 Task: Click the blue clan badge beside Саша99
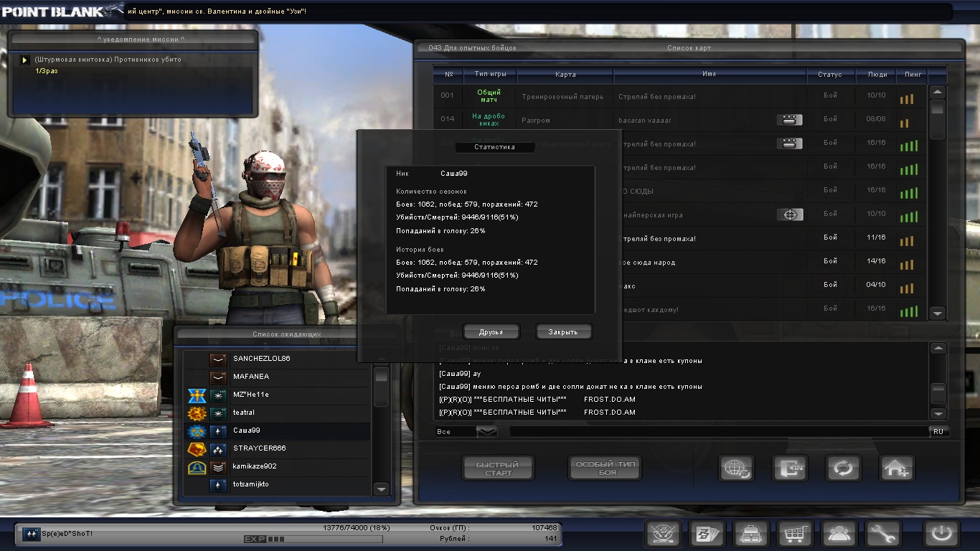coord(197,431)
